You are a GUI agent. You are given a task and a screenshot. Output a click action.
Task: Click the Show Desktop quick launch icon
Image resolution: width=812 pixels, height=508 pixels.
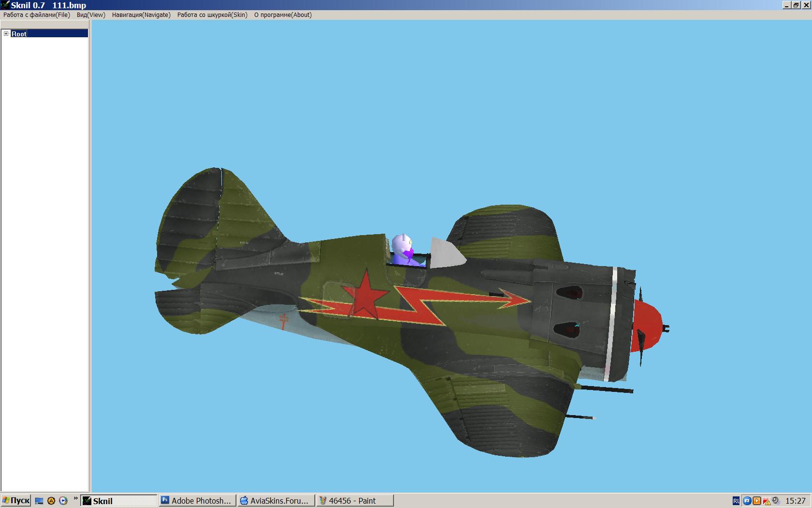pyautogui.click(x=40, y=501)
